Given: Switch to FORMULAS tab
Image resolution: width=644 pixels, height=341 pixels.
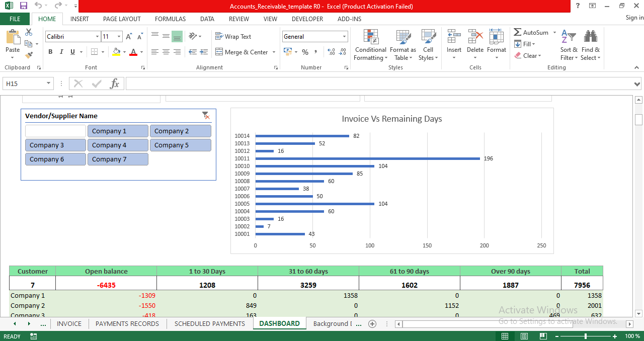Looking at the screenshot, I should 170,19.
